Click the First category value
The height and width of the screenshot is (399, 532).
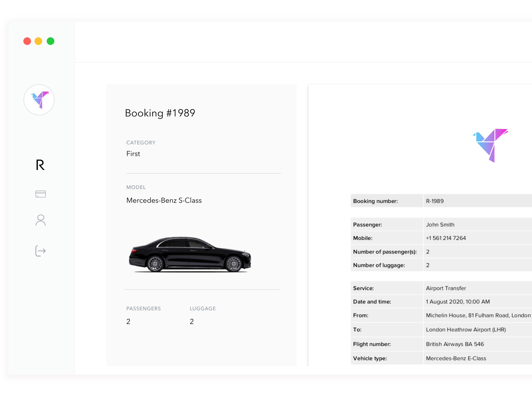[133, 154]
